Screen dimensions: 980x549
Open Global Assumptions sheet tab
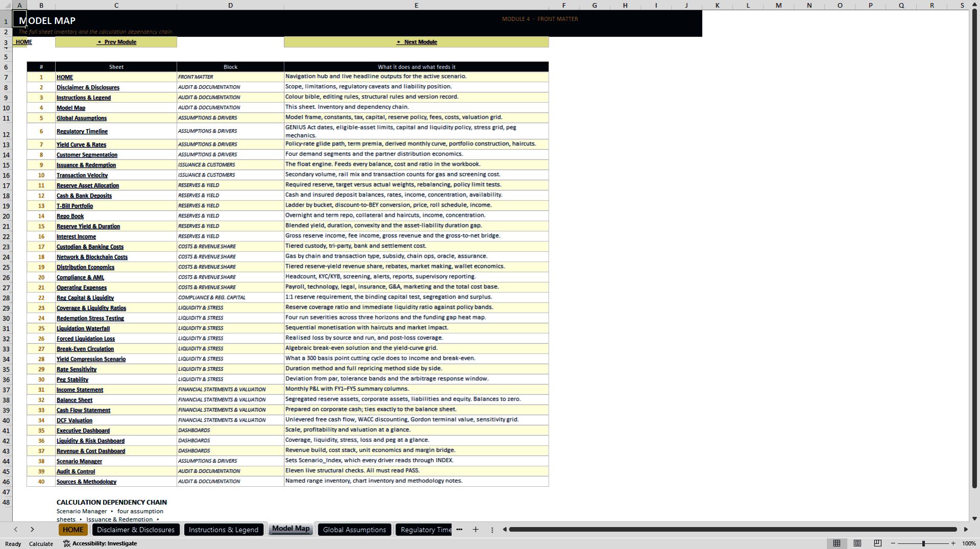(x=355, y=530)
